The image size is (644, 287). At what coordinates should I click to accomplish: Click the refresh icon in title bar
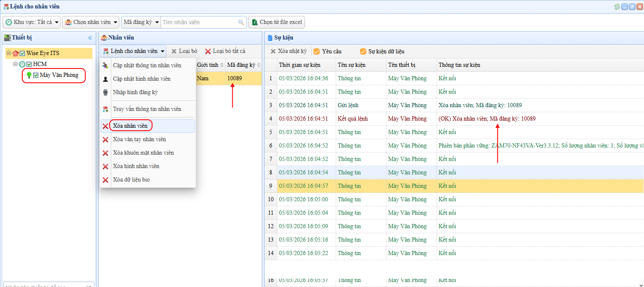pos(617,7)
